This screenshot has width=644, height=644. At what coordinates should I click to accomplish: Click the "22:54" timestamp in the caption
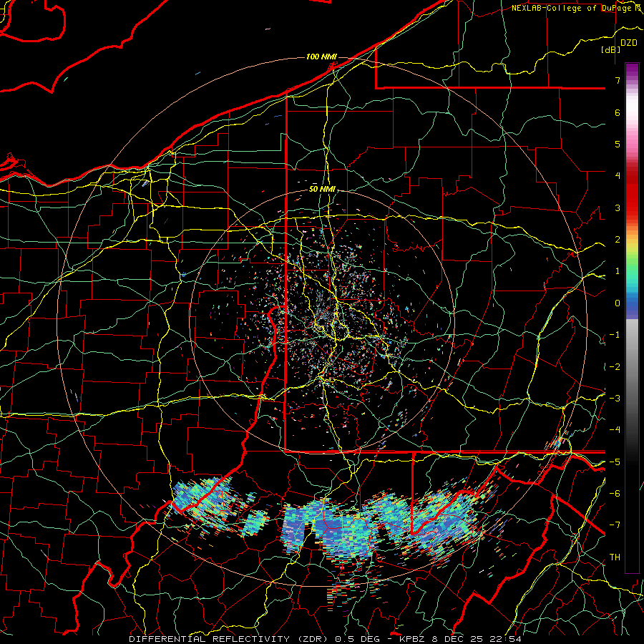[x=505, y=639]
